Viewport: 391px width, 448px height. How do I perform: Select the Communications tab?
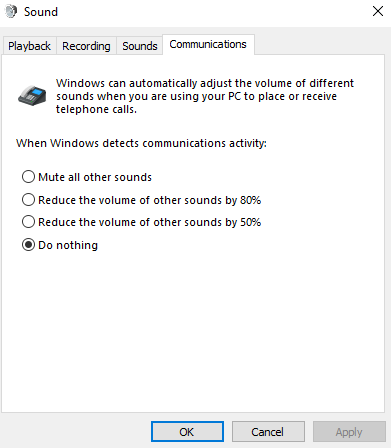208,44
